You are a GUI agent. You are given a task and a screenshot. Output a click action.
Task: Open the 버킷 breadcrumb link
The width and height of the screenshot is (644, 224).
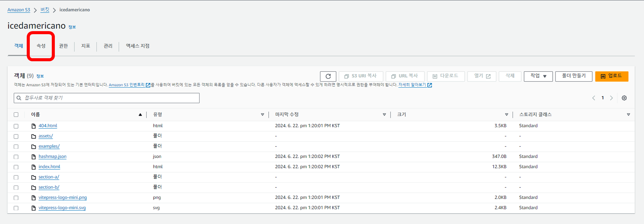(45, 10)
